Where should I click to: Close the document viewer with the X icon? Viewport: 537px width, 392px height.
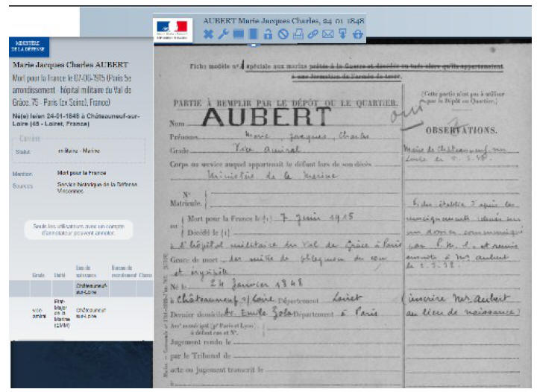click(209, 34)
